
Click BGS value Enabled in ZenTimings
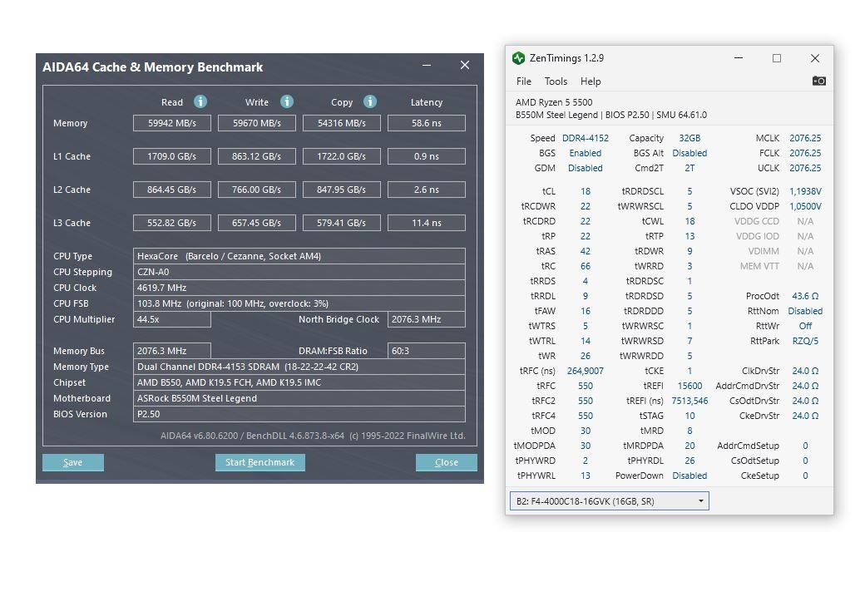tap(586, 153)
